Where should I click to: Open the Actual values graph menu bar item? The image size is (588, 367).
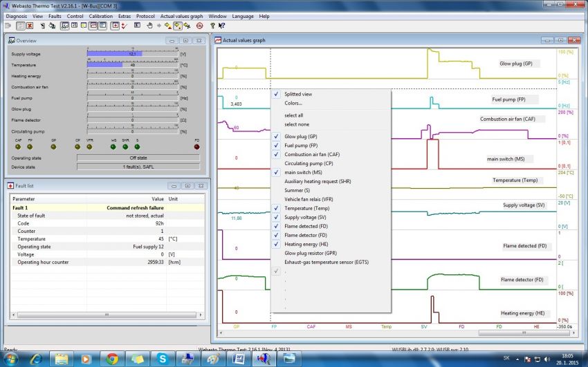[181, 15]
